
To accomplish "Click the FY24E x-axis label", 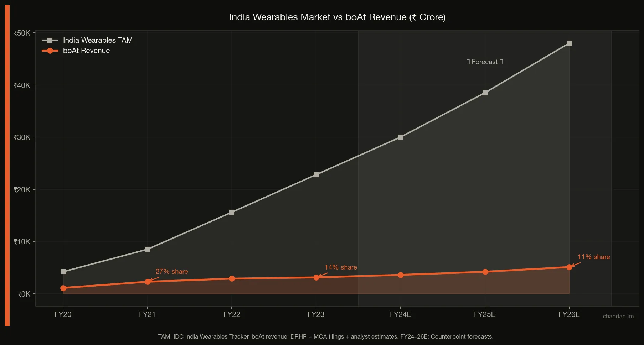I will (x=401, y=314).
